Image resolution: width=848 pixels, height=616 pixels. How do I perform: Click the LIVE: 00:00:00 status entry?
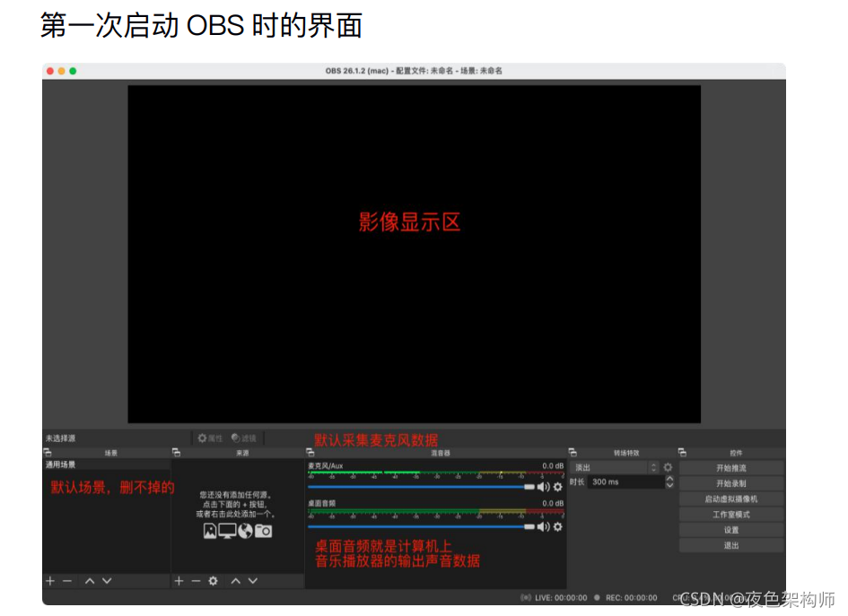click(554, 598)
